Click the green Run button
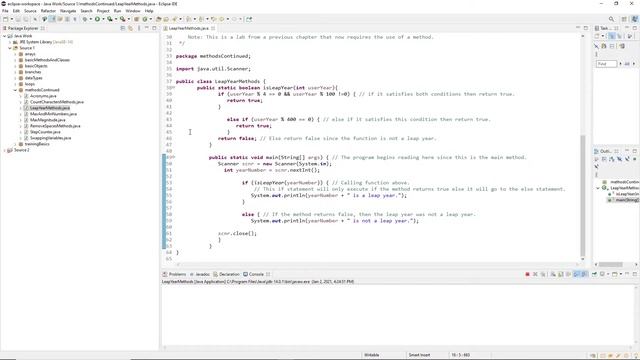This screenshot has width=640, height=360. [x=97, y=19]
